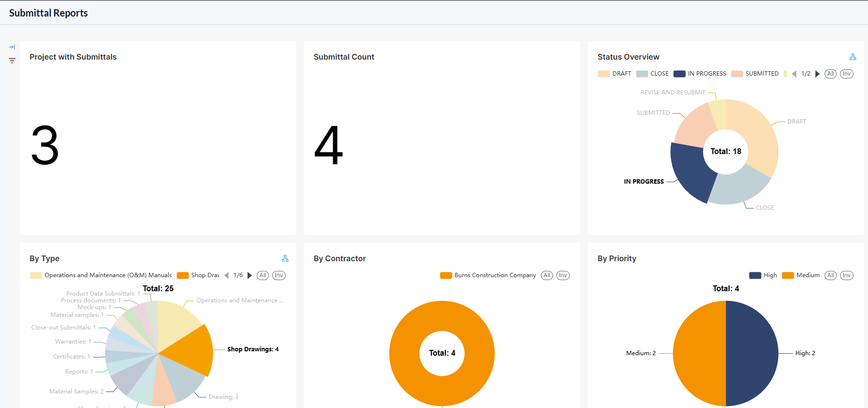Image resolution: width=868 pixels, height=408 pixels.
Task: Toggle the CLOSE legend entry in Status Overview
Action: [x=653, y=74]
